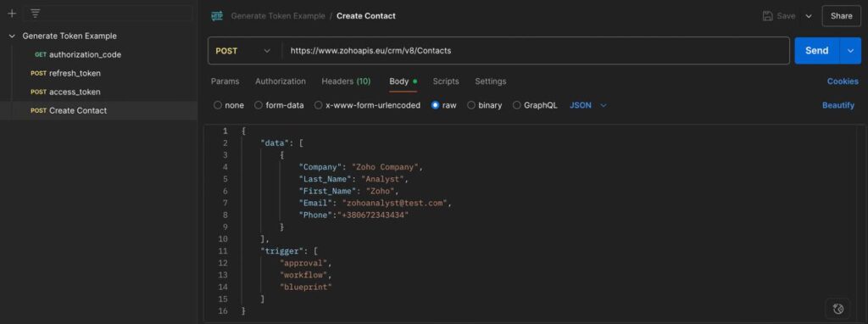This screenshot has height=324, width=868.
Task: Click the "blueprint" value
Action: coord(306,287)
